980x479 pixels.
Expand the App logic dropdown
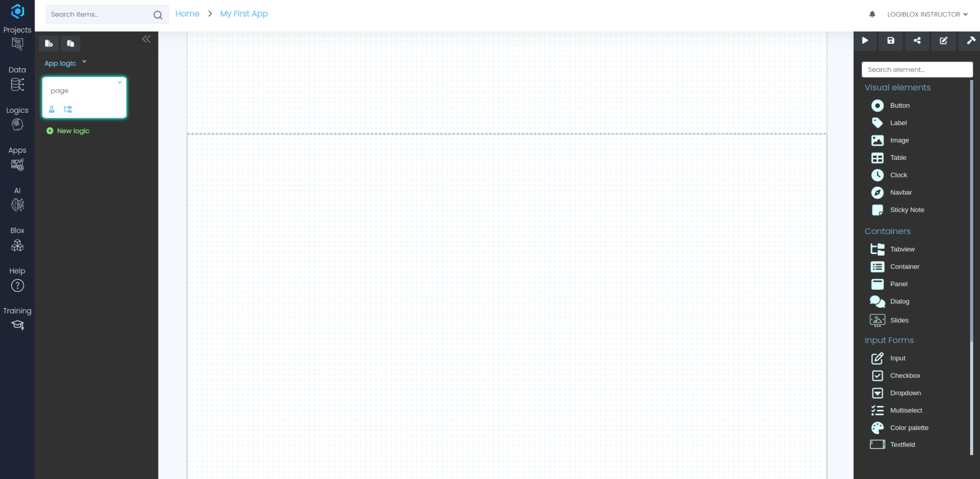(65, 63)
